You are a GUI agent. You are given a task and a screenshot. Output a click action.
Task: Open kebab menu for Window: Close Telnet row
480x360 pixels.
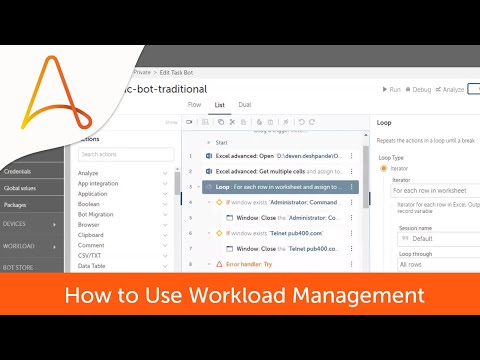(351, 249)
